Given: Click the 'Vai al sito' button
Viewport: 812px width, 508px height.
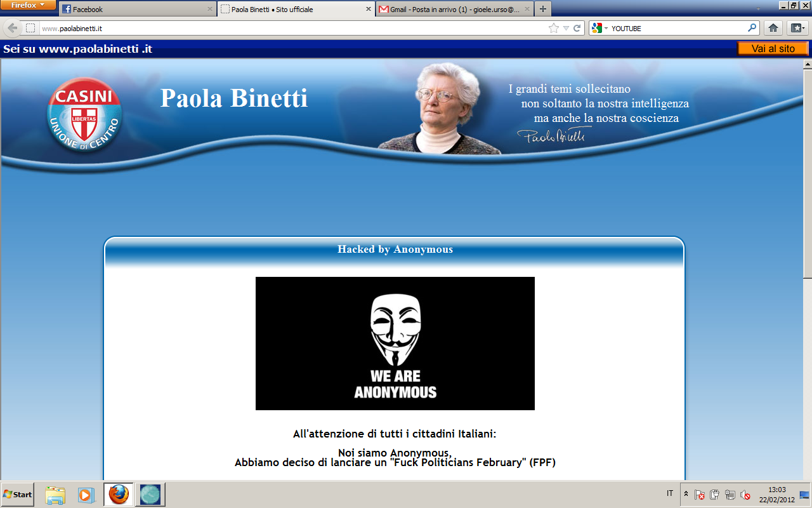Looking at the screenshot, I should pyautogui.click(x=773, y=49).
